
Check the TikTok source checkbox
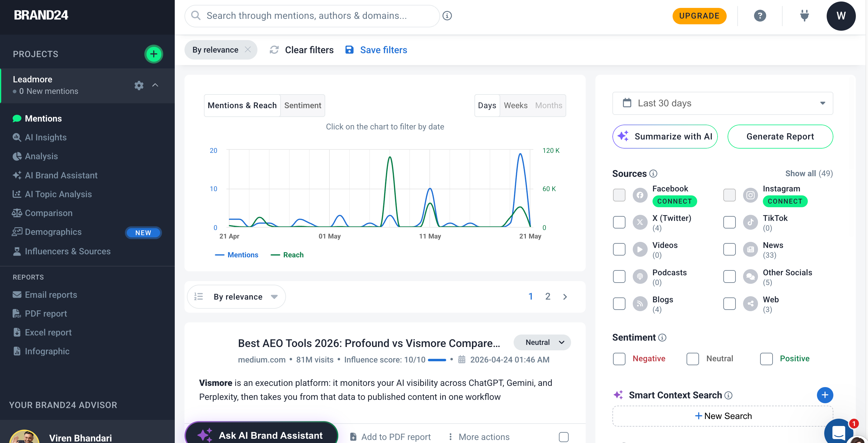(729, 222)
